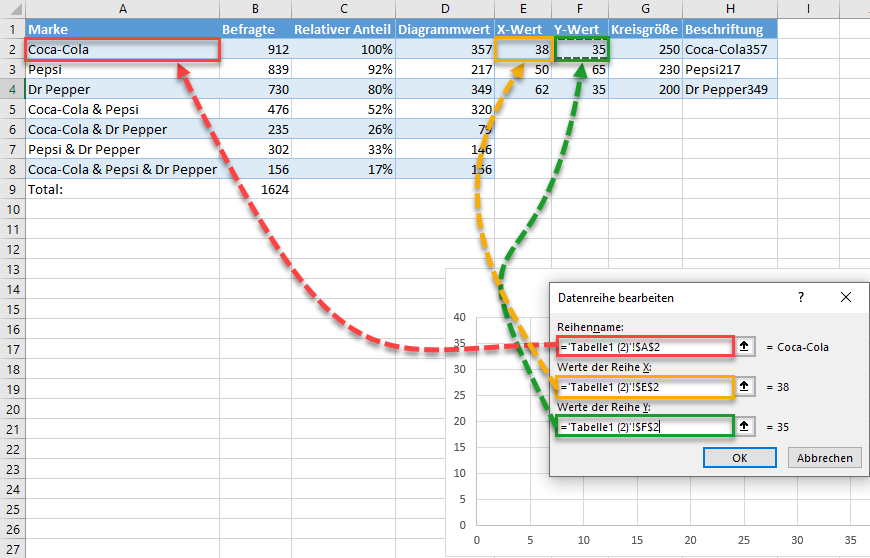Select the Pepsi cell in column A
This screenshot has height=558, width=870.
[123, 69]
